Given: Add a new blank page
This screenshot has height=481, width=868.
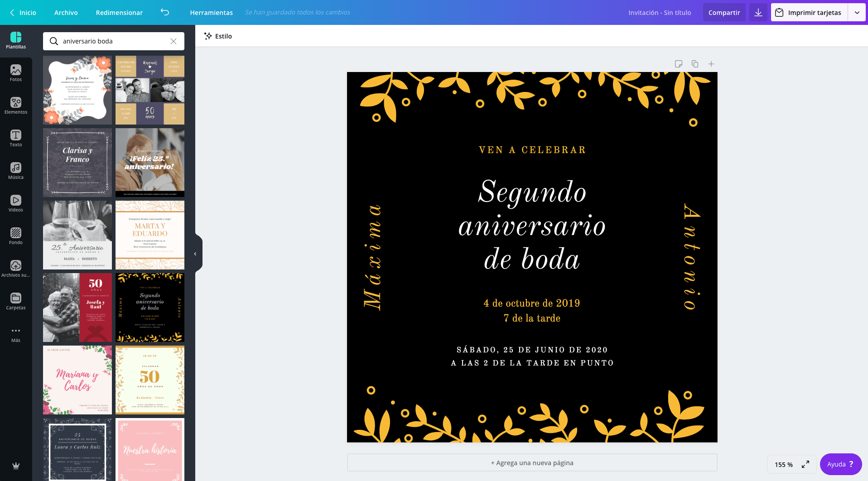Looking at the screenshot, I should click(x=711, y=64).
